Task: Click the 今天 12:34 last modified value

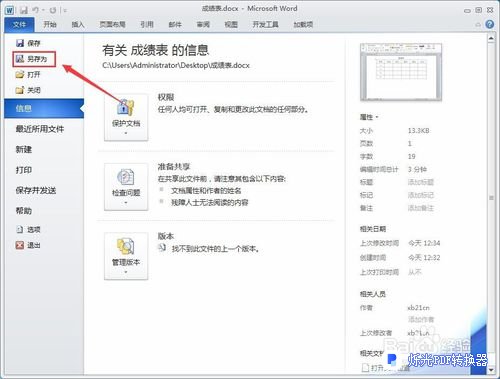Action: tap(424, 243)
